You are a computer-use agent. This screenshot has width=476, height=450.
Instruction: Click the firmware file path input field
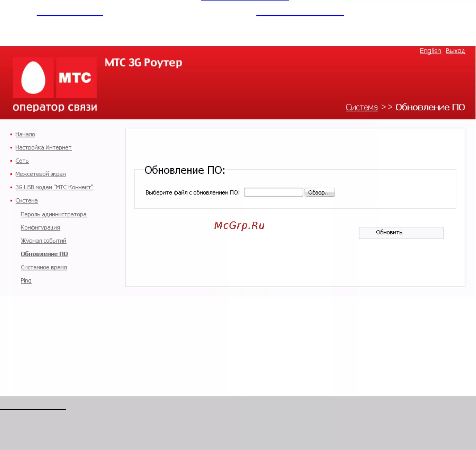[x=273, y=192]
